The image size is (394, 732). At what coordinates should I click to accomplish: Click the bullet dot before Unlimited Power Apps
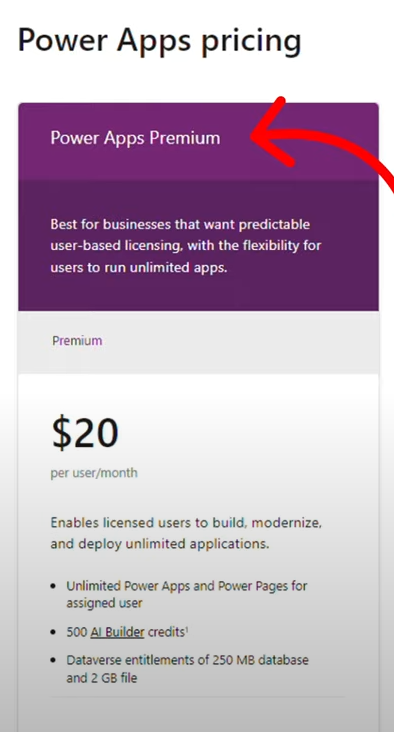click(x=55, y=586)
